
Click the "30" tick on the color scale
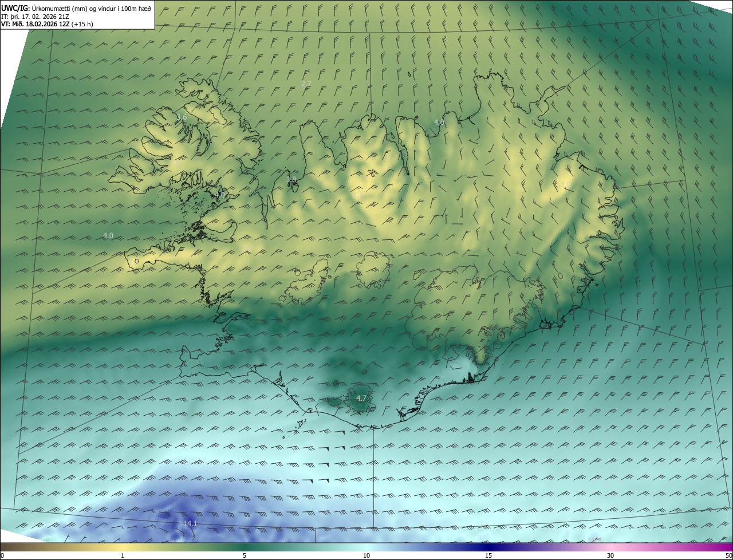point(610,555)
